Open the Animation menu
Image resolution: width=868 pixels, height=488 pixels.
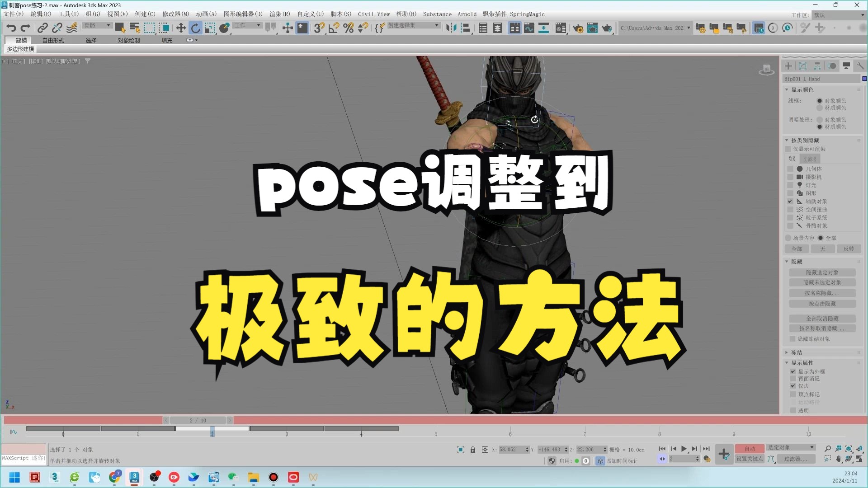[206, 14]
